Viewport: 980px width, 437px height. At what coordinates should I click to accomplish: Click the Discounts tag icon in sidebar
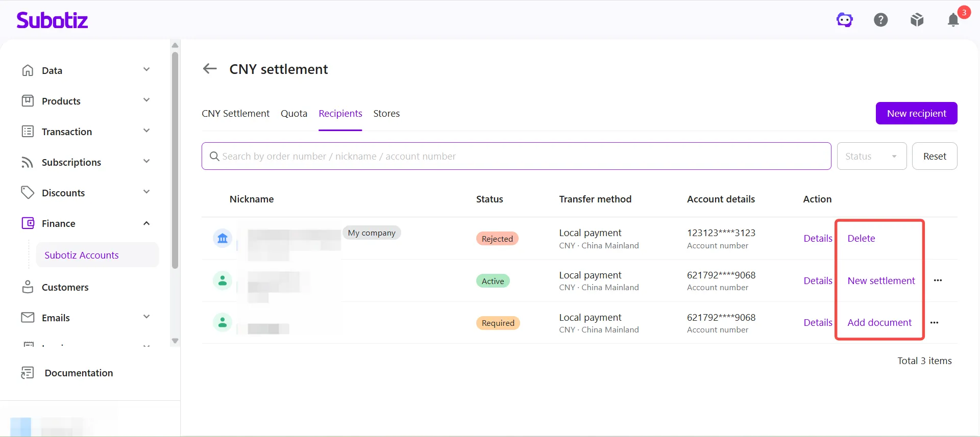click(28, 193)
